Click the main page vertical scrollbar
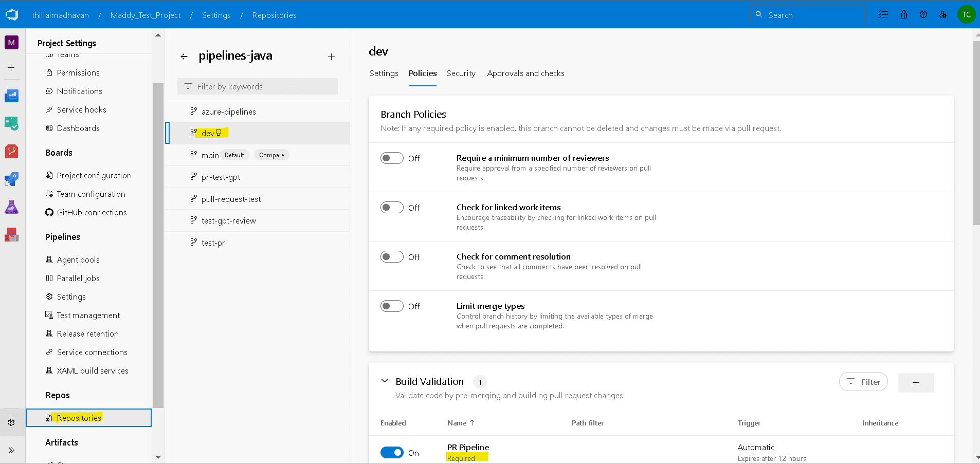The height and width of the screenshot is (464, 980). click(x=976, y=133)
